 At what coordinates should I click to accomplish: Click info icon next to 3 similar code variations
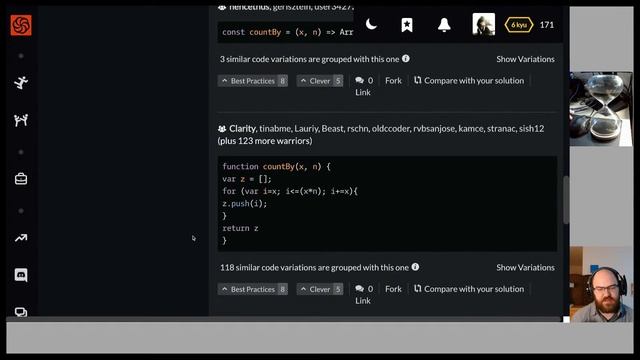point(406,58)
